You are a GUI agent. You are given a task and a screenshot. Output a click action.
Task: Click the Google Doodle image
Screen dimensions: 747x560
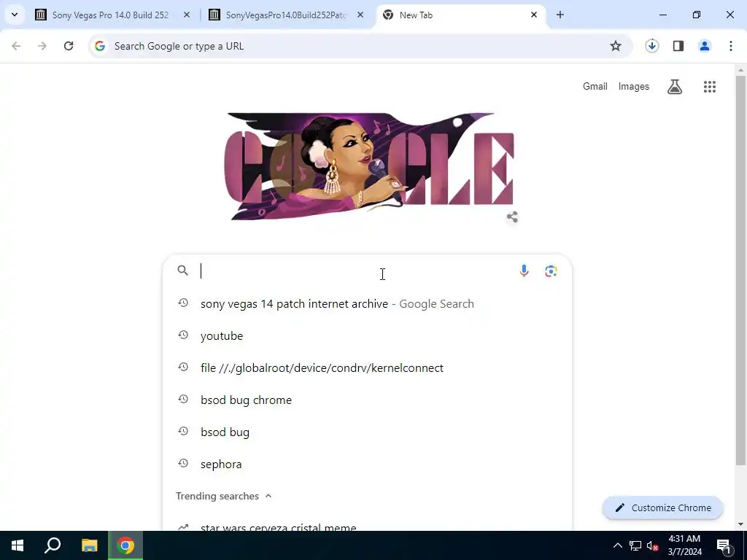coord(369,166)
